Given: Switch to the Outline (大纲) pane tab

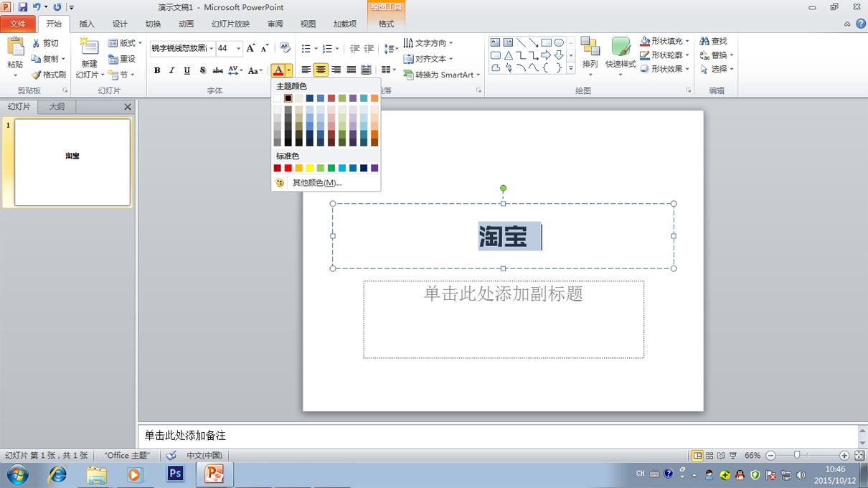Looking at the screenshot, I should (57, 107).
